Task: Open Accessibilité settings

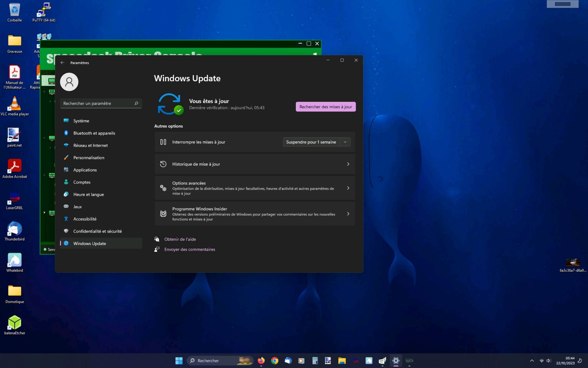Action: pyautogui.click(x=101, y=219)
